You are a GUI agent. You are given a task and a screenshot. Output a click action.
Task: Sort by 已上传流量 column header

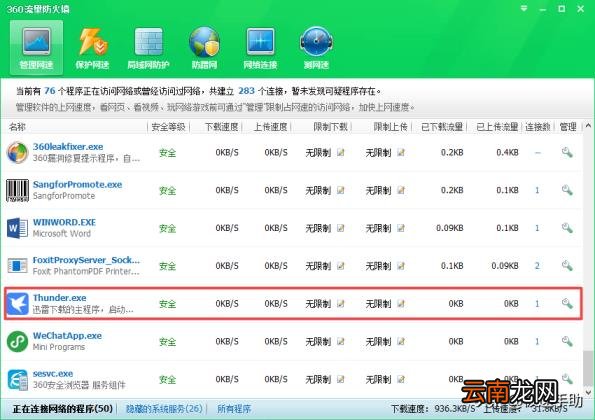[497, 127]
